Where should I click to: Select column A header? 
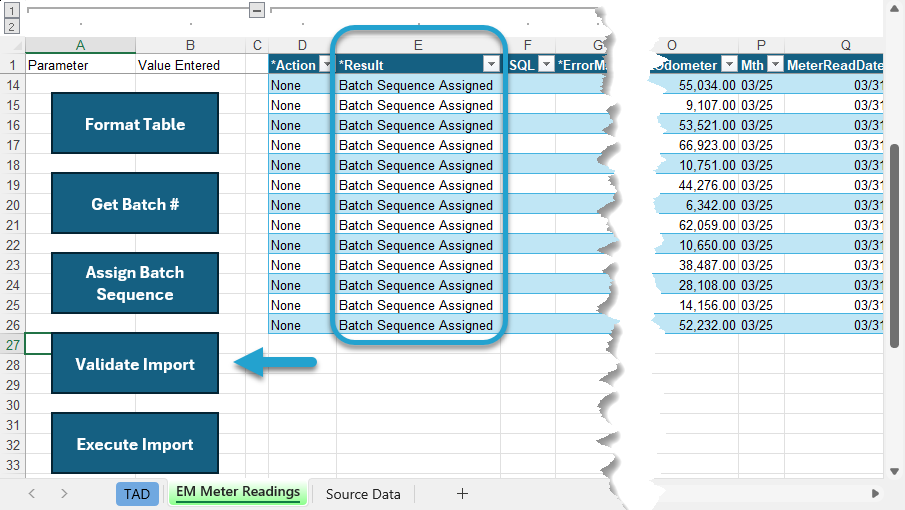pos(80,45)
